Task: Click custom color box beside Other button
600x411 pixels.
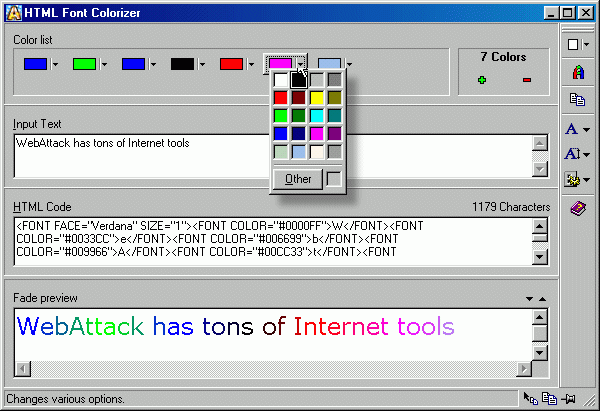Action: (334, 179)
